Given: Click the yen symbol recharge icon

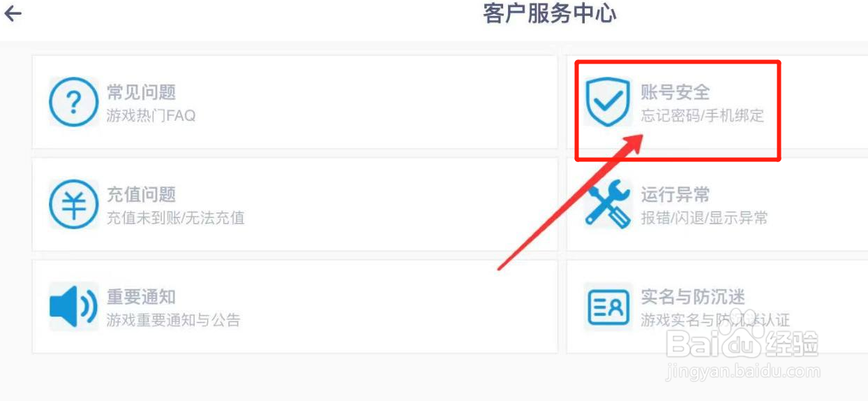Looking at the screenshot, I should pyautogui.click(x=73, y=205).
